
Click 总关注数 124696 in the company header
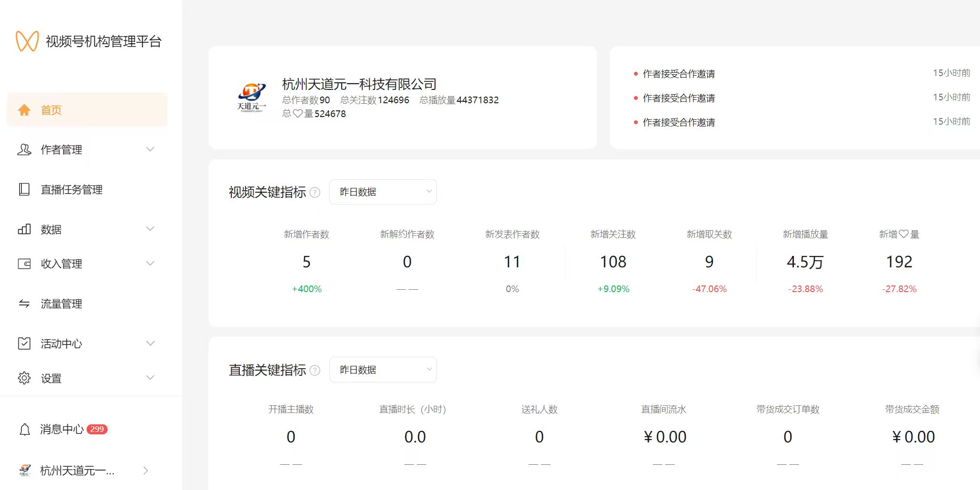(x=375, y=100)
